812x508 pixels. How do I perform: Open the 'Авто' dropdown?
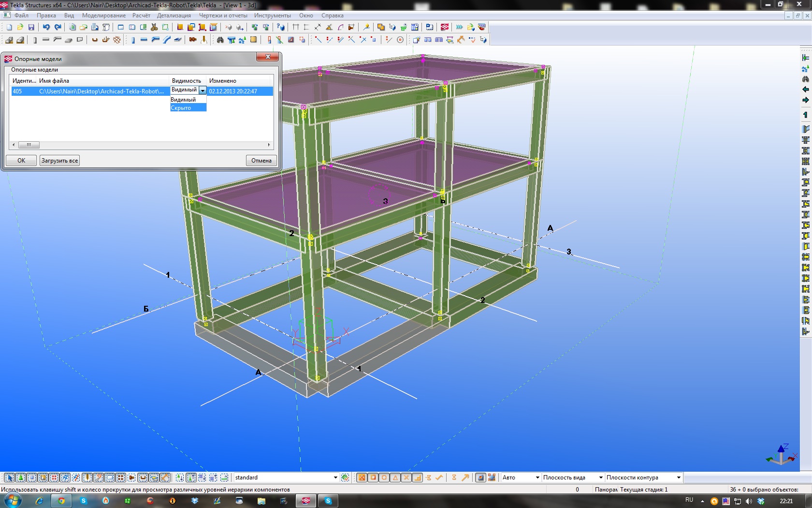click(x=537, y=478)
